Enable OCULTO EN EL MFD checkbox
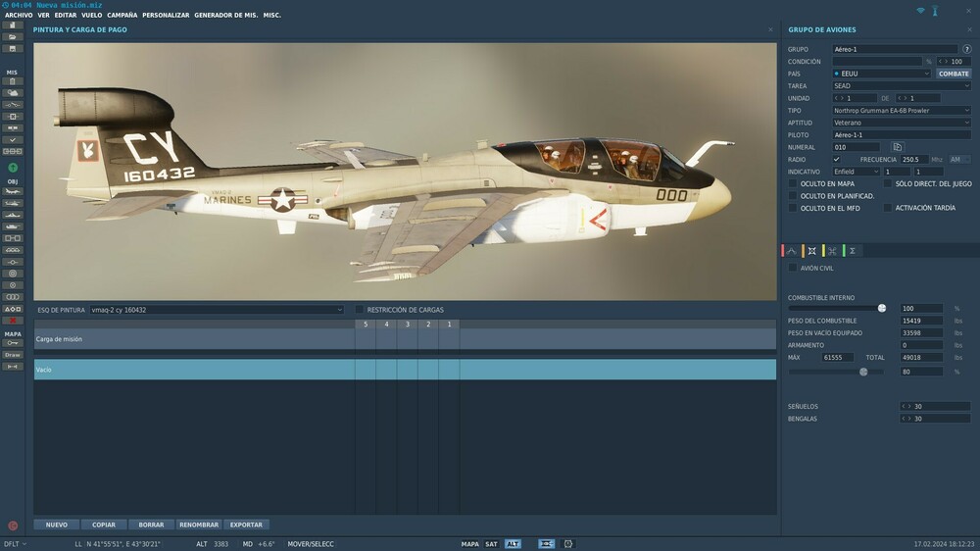This screenshot has height=551, width=980. (x=793, y=208)
